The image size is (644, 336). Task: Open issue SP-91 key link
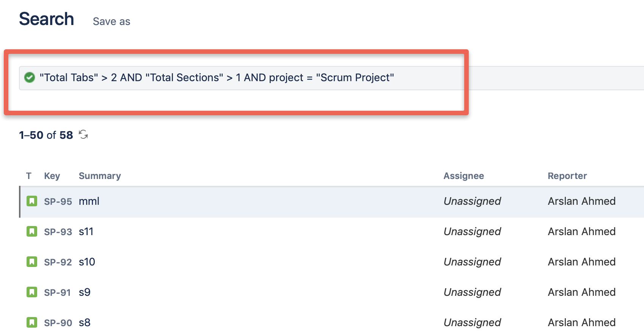tap(57, 292)
